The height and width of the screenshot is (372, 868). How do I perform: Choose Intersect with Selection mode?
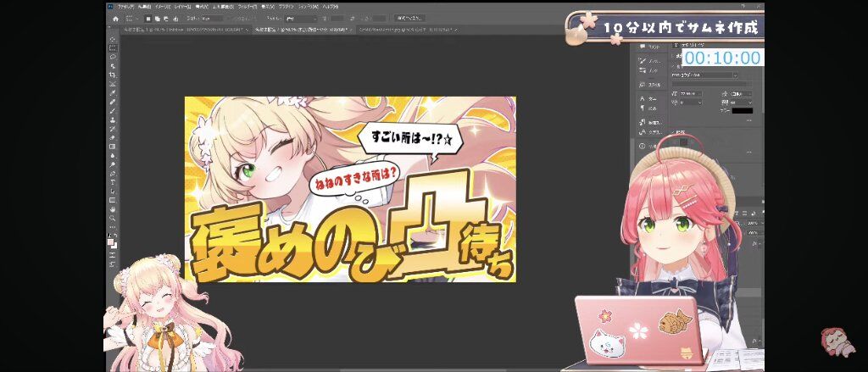point(175,19)
